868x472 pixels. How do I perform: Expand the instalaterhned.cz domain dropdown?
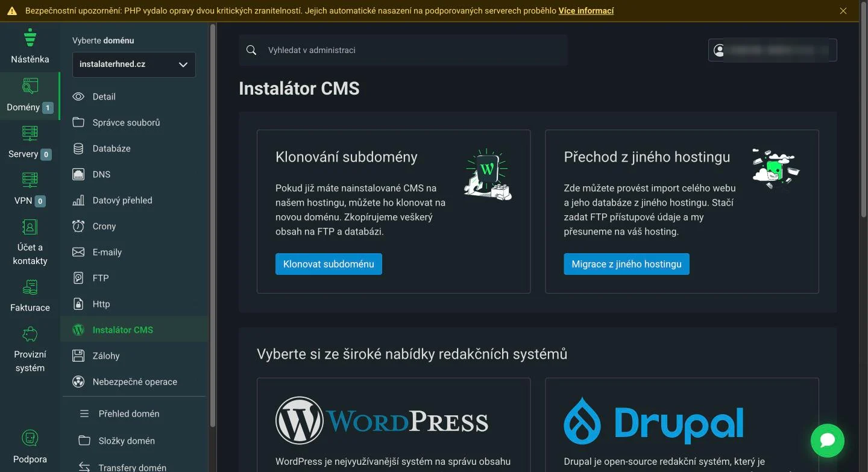tap(134, 65)
